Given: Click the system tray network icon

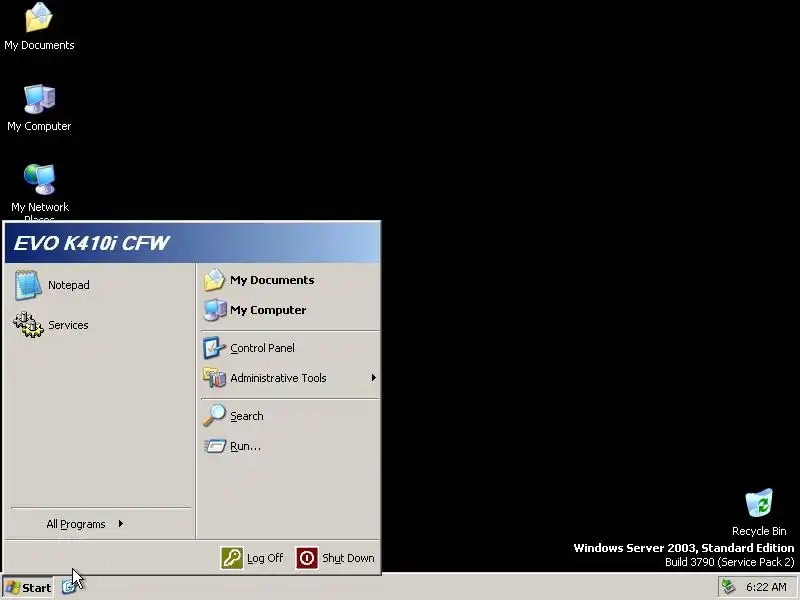Looking at the screenshot, I should (729, 587).
